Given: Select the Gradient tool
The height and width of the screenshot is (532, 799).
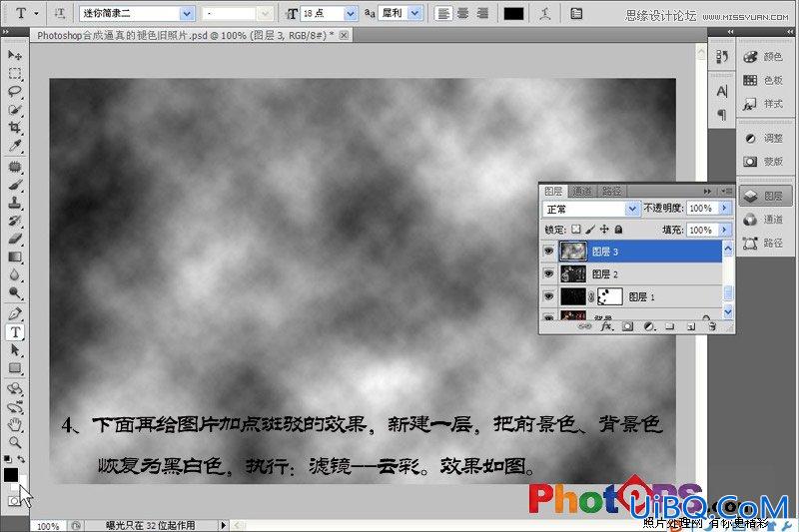Looking at the screenshot, I should click(15, 257).
